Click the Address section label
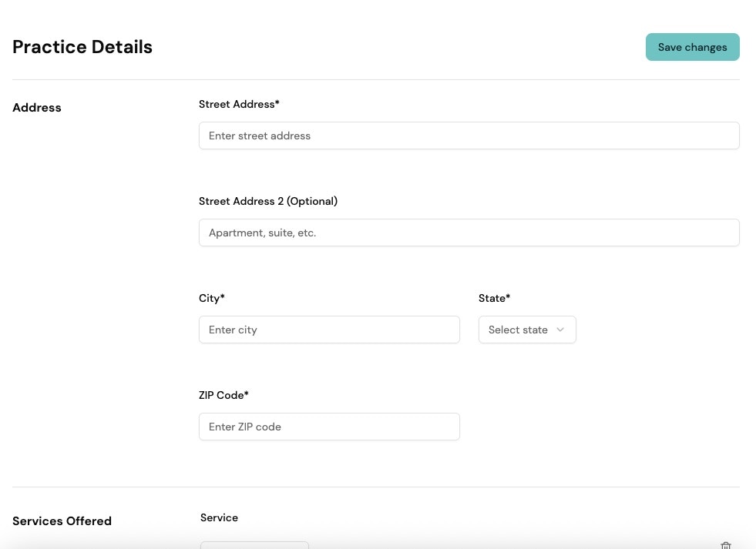The height and width of the screenshot is (549, 756). pyautogui.click(x=36, y=107)
